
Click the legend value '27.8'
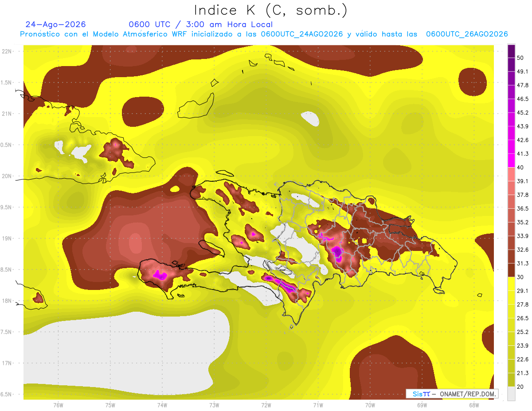pyautogui.click(x=523, y=305)
